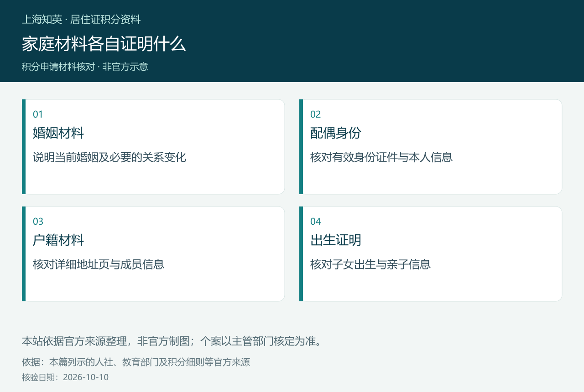Click the heading 家庭材料各自证明什么
Viewport: 584px width, 392px height.
[104, 44]
